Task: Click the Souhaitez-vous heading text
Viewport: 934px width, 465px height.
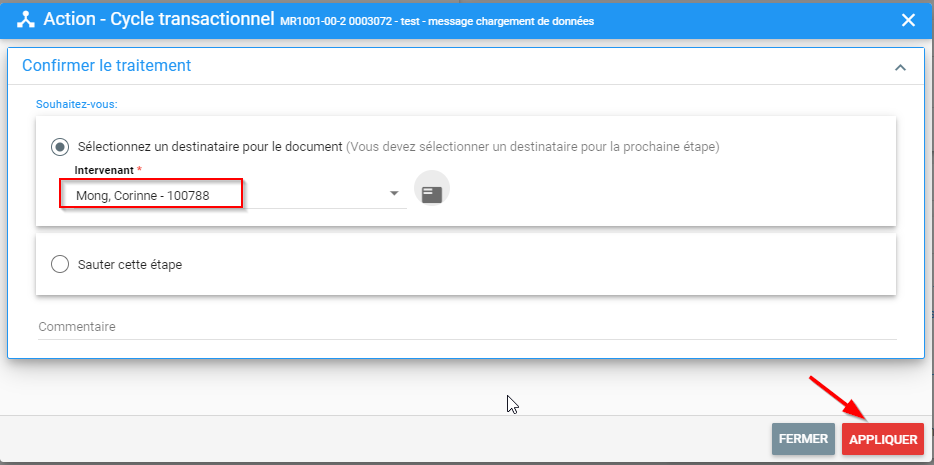Action: click(x=77, y=104)
